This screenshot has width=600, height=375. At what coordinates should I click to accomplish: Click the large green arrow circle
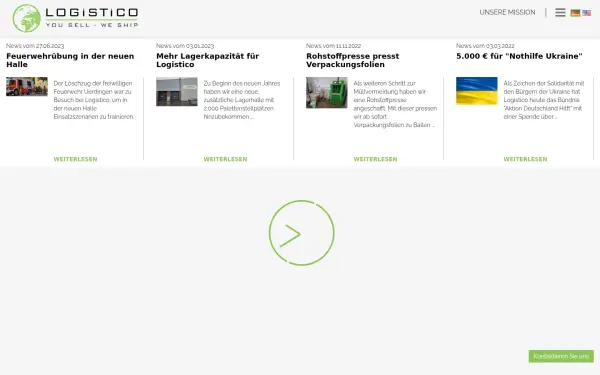click(302, 233)
